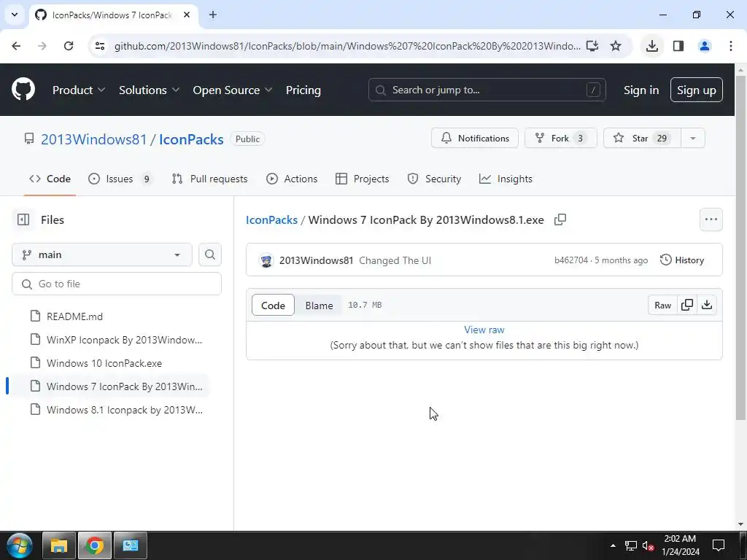Copy file path icon next to filename
The height and width of the screenshot is (560, 747).
coord(560,219)
